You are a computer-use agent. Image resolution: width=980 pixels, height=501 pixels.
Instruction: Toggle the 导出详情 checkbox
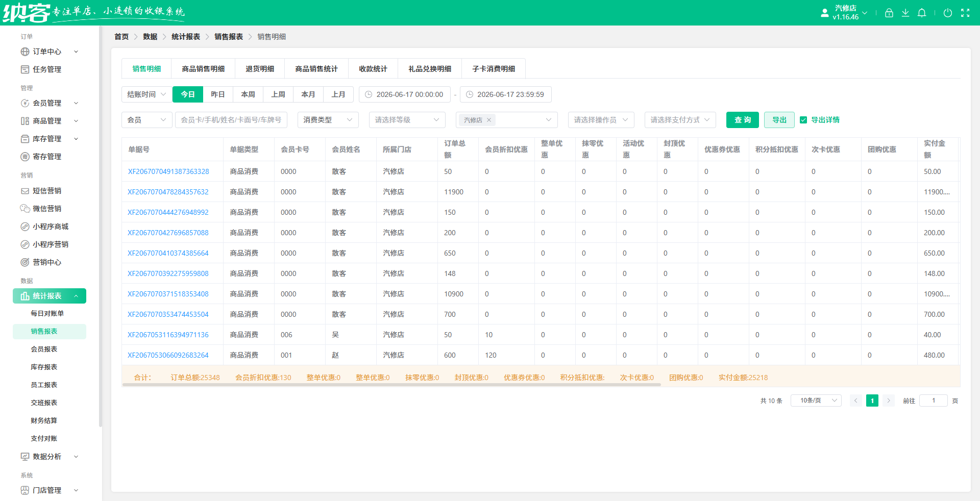803,120
